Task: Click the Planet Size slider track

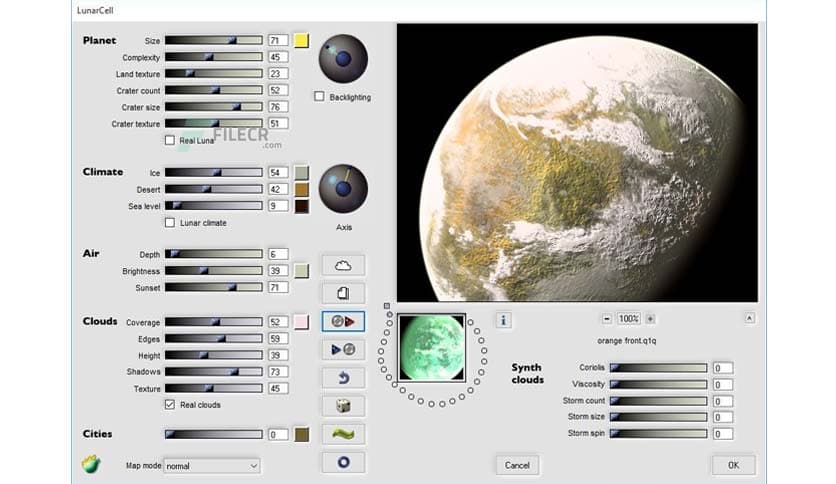Action: [x=214, y=40]
